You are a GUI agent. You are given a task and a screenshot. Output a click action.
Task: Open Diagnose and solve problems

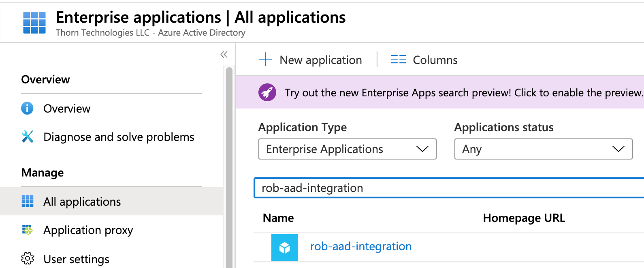[x=119, y=137]
